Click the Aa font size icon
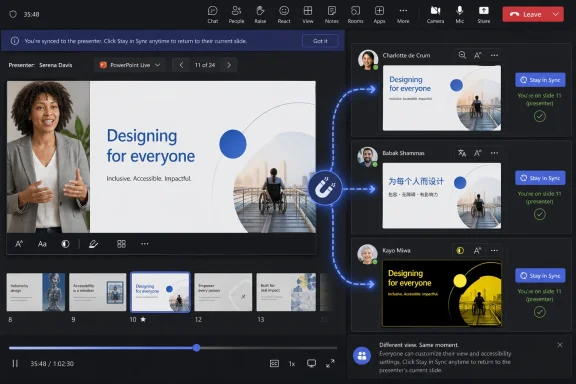 click(x=42, y=244)
